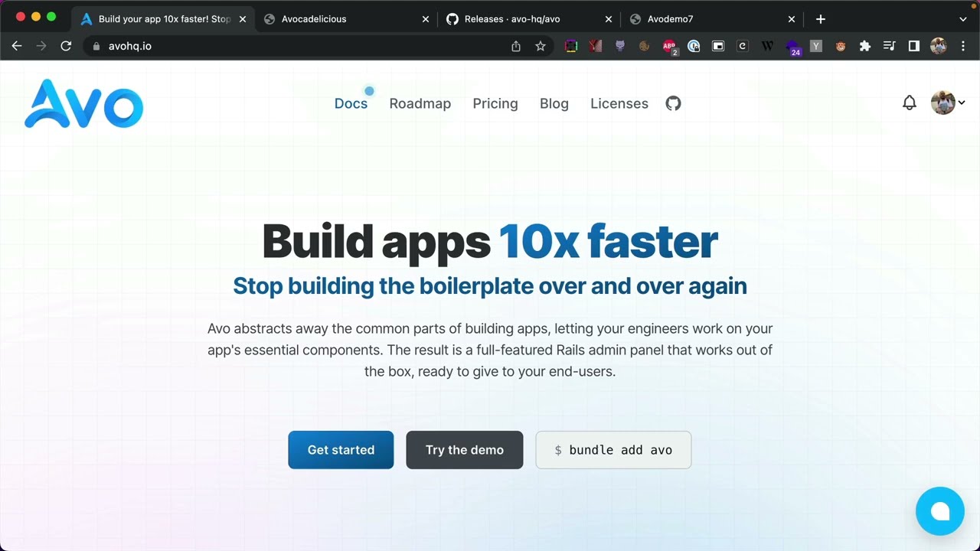Open the Roadmap link
This screenshot has width=980, height=551.
pyautogui.click(x=420, y=103)
